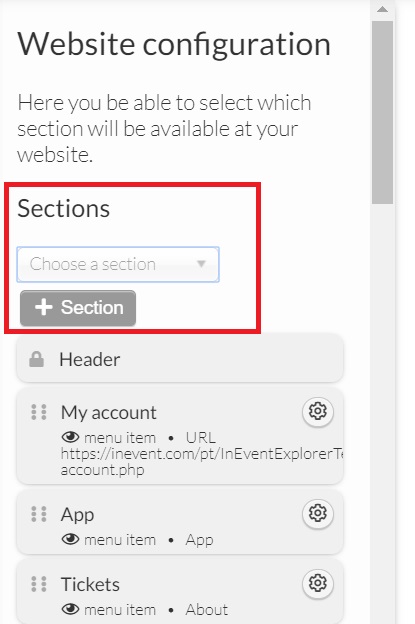415x624 pixels.
Task: Add a new Section button
Action: [x=78, y=308]
